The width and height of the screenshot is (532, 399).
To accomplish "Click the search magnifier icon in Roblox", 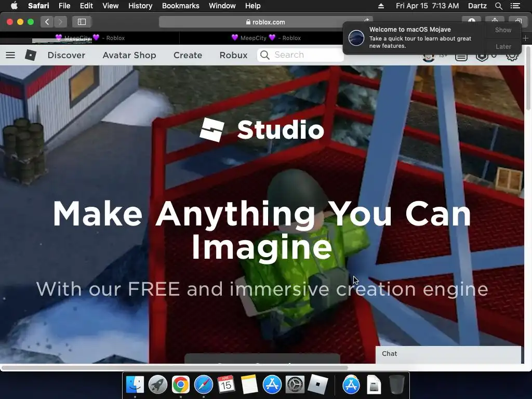I will (265, 55).
